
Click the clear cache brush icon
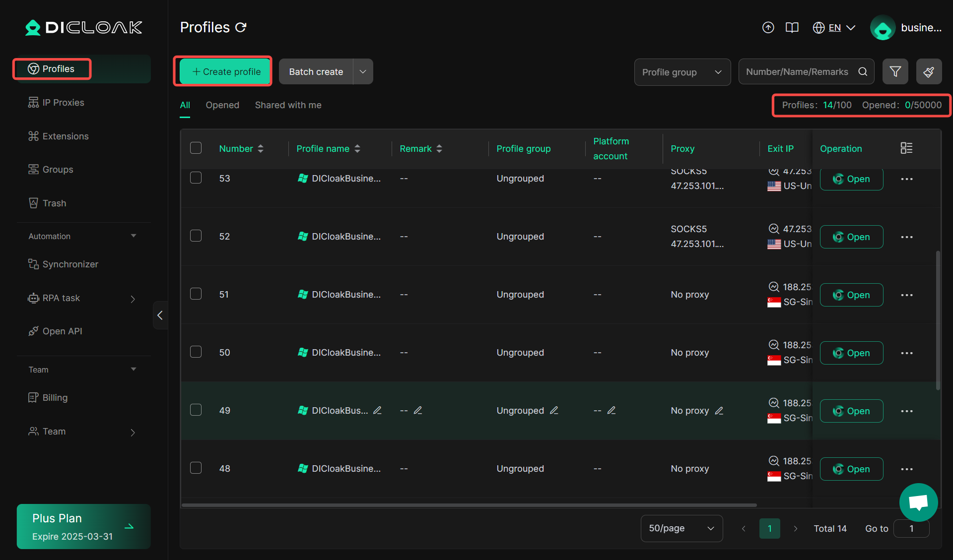point(929,71)
